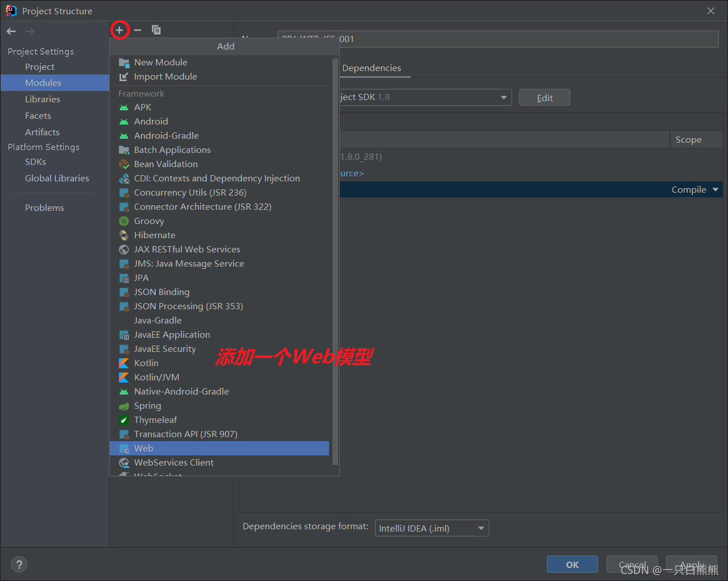
Task: Click the Edit SDK button
Action: click(544, 98)
